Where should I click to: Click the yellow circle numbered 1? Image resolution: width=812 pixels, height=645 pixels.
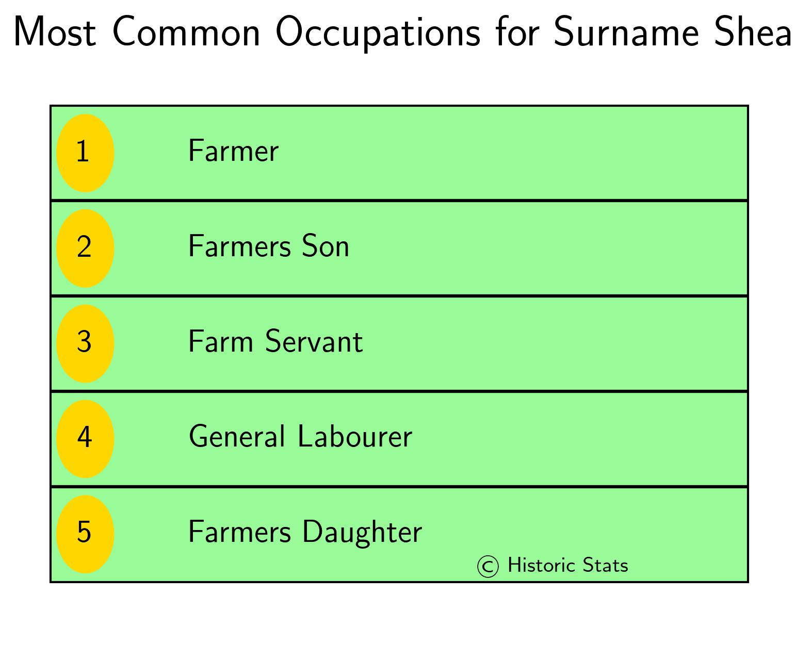coord(85,153)
